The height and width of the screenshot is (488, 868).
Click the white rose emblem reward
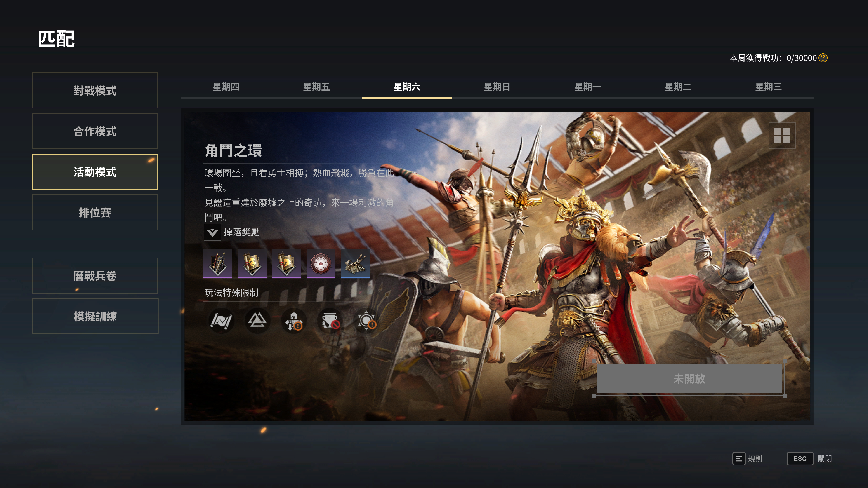coord(321,264)
